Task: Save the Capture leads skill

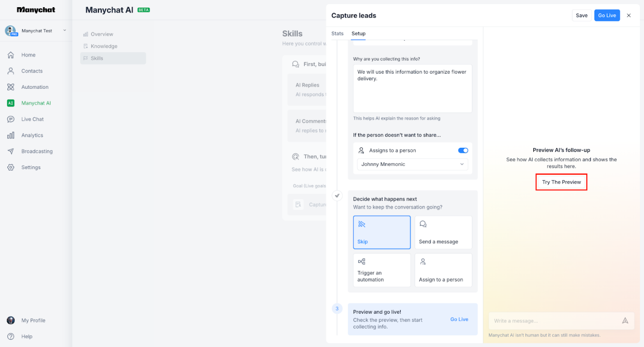Action: click(x=581, y=15)
